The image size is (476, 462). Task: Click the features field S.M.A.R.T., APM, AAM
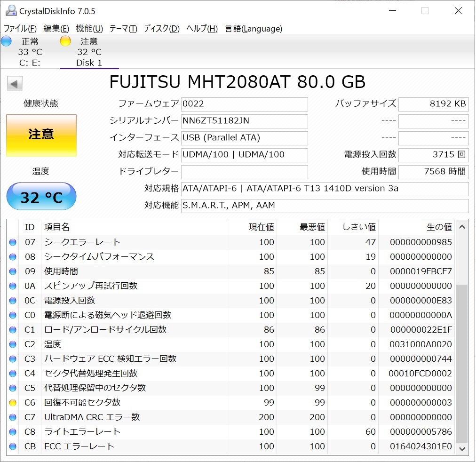click(325, 206)
